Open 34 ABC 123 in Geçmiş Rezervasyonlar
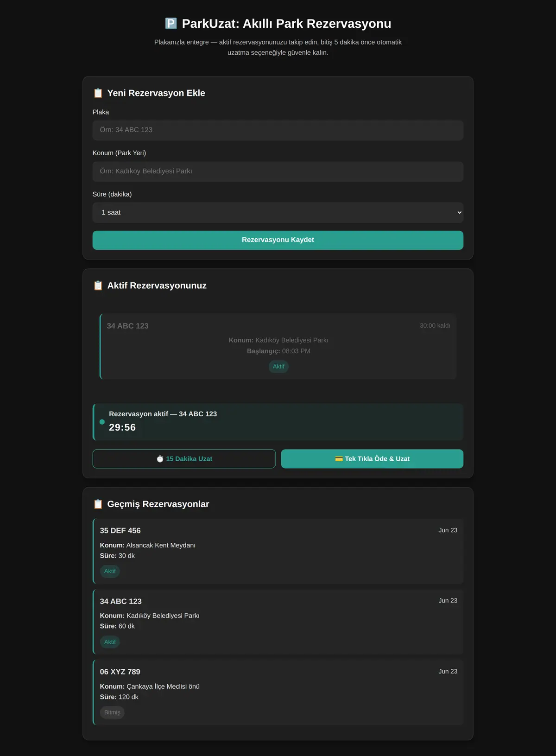 tap(278, 622)
